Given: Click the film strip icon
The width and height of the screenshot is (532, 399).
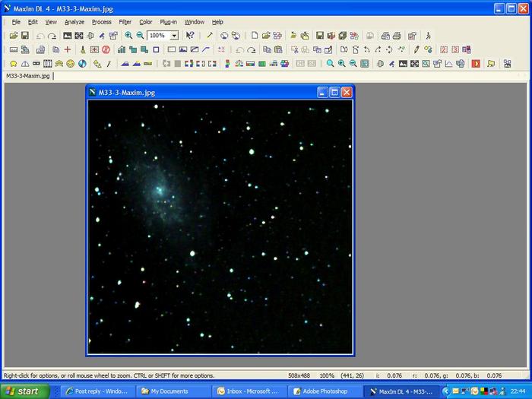Looking at the screenshot, I should [x=47, y=63].
